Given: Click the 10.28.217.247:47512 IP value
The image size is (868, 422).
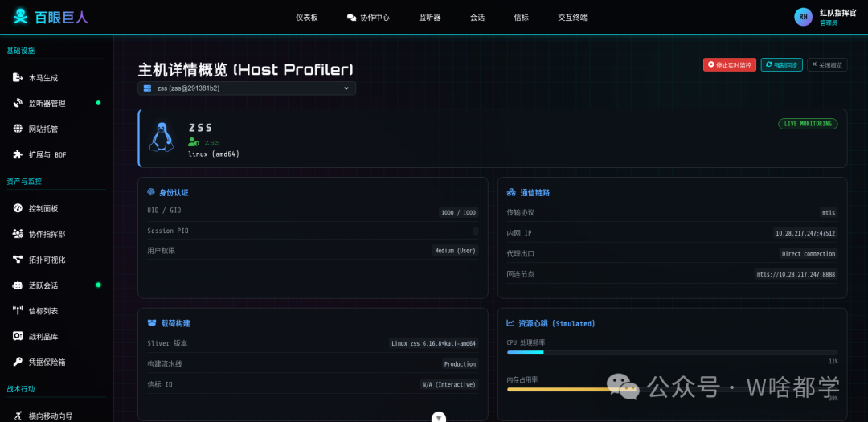Looking at the screenshot, I should coord(805,233).
